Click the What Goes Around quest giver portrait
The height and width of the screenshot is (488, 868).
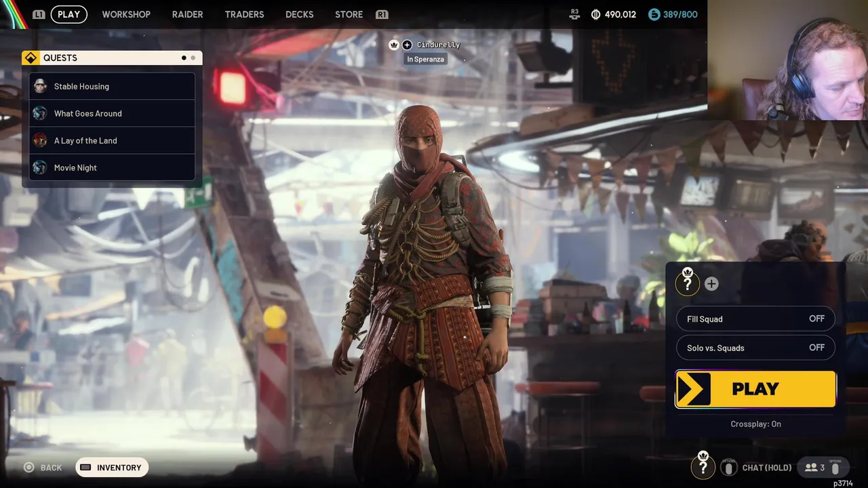tap(40, 113)
